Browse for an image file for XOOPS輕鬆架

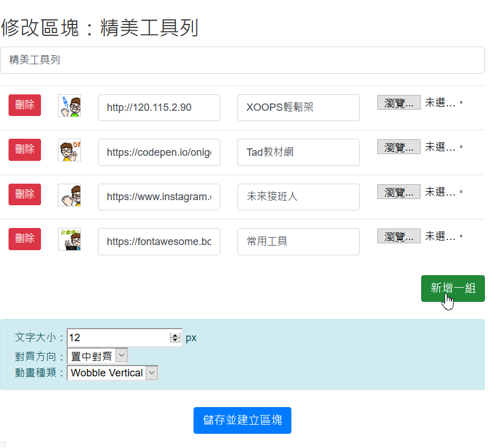(398, 102)
